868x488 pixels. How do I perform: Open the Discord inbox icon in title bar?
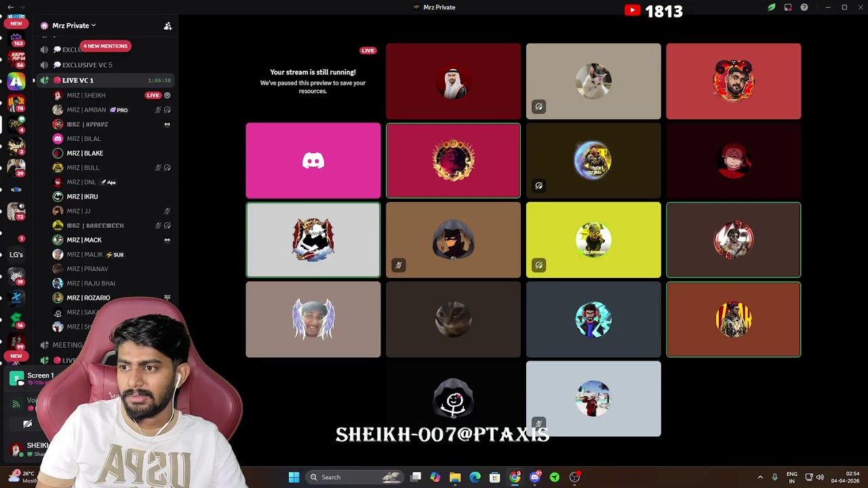[x=788, y=7]
